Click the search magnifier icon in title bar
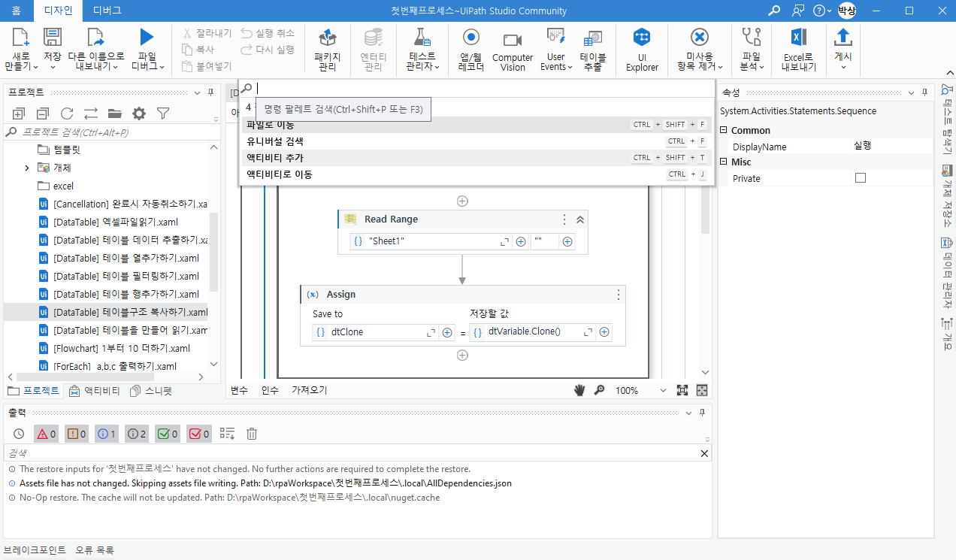Screen dimensions: 956x560 (x=773, y=11)
